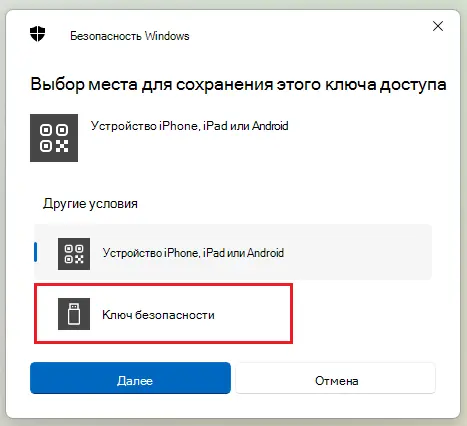Click the Другие условия section label
Viewport: 467px width, 426px height.
pos(90,203)
